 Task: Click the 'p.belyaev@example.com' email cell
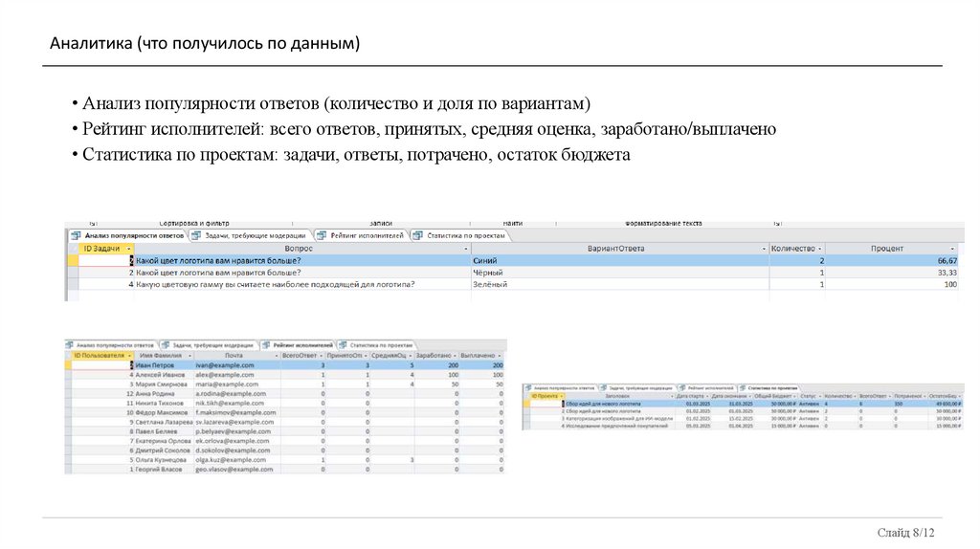click(x=237, y=431)
